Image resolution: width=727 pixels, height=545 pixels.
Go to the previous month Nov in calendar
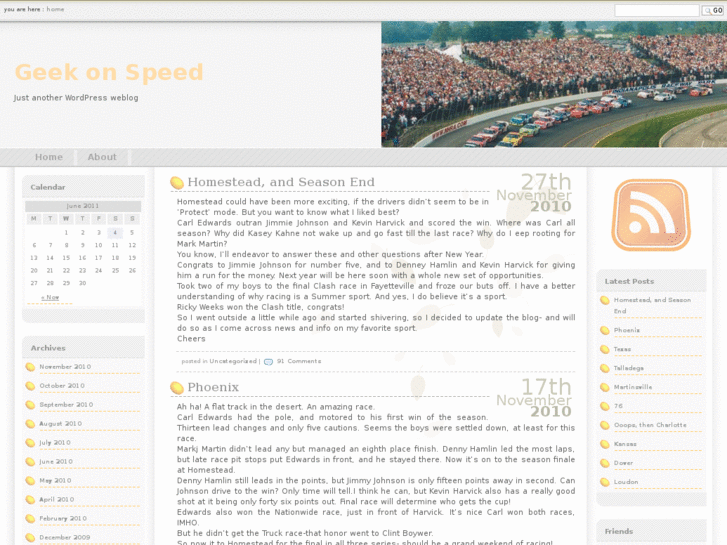pos(50,297)
